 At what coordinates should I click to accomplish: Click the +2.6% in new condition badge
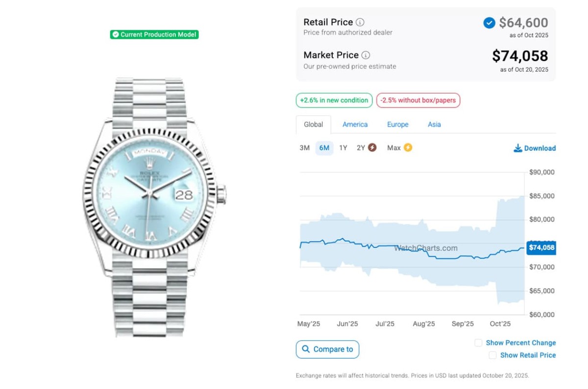coord(334,100)
